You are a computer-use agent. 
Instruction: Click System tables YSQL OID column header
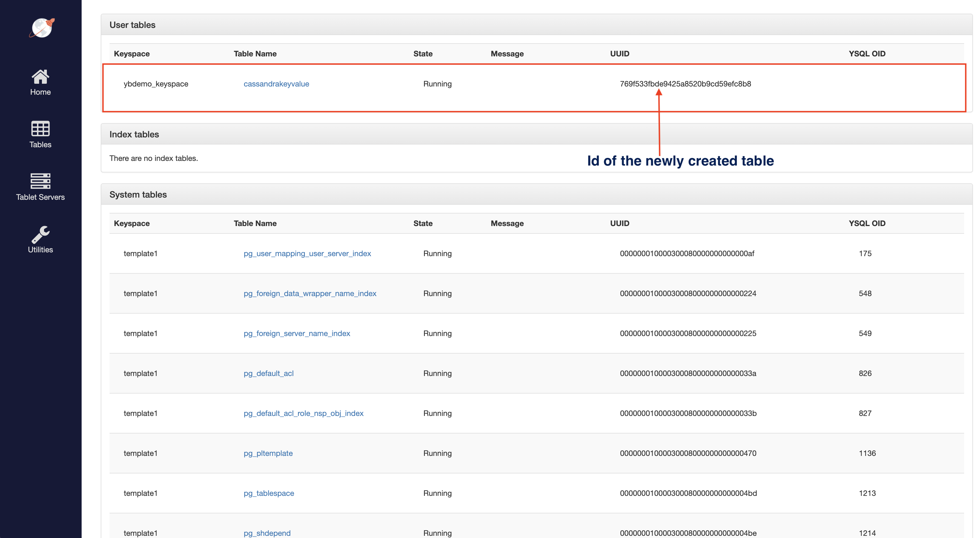pos(867,224)
